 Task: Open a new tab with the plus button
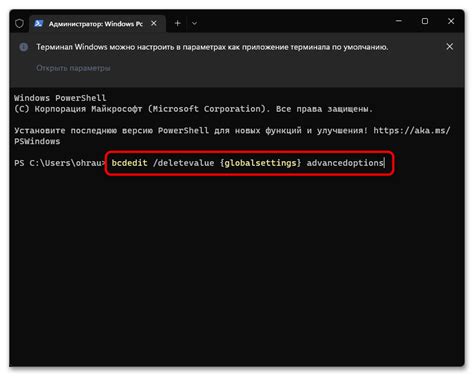(x=178, y=23)
